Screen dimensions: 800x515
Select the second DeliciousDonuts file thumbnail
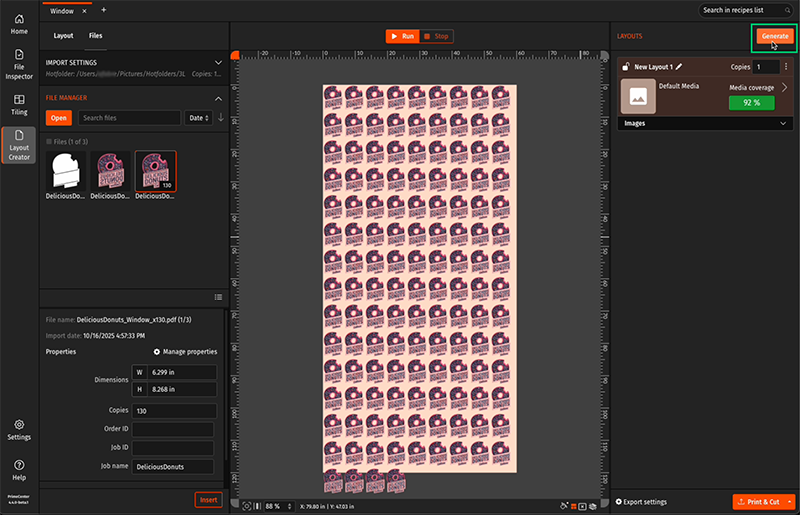pyautogui.click(x=110, y=171)
